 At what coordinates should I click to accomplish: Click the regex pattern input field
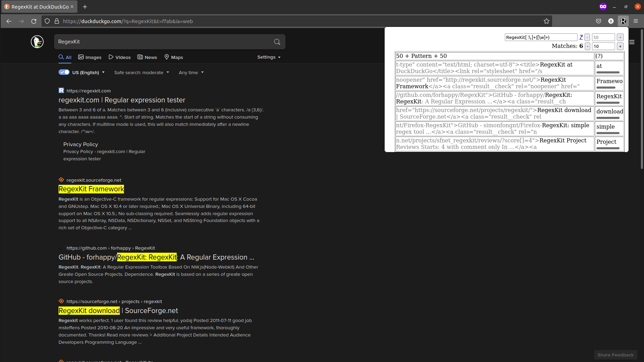tap(541, 37)
